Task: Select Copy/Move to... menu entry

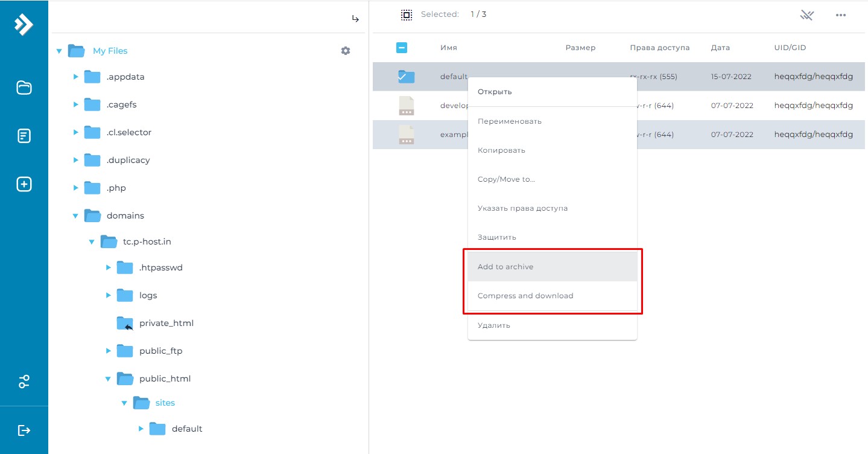Action: coord(553,179)
